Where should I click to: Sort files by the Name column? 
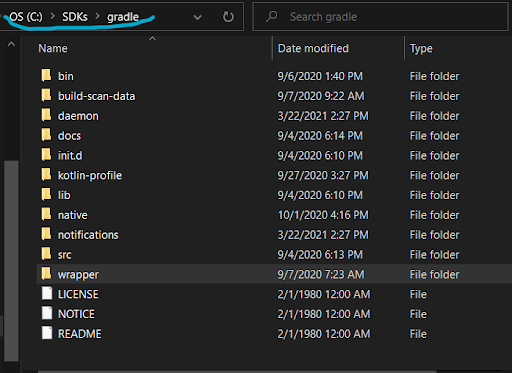[x=53, y=48]
